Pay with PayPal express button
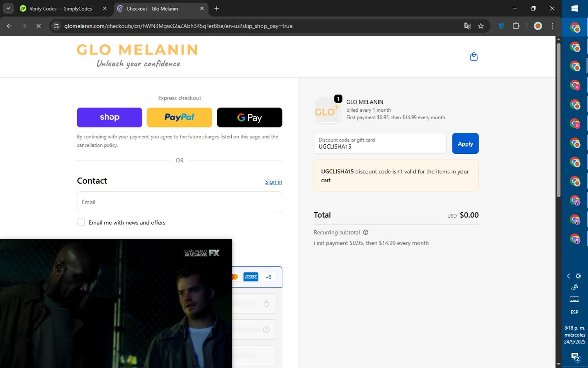The height and width of the screenshot is (368, 588). 179,117
